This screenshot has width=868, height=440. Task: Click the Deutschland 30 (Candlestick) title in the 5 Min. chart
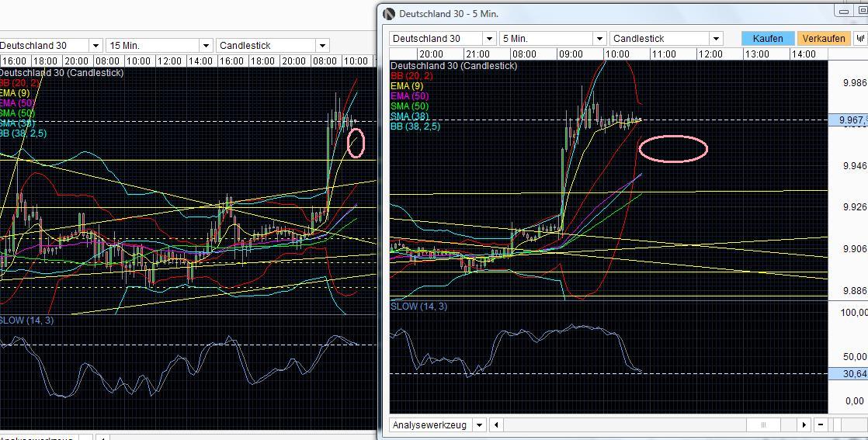(454, 65)
